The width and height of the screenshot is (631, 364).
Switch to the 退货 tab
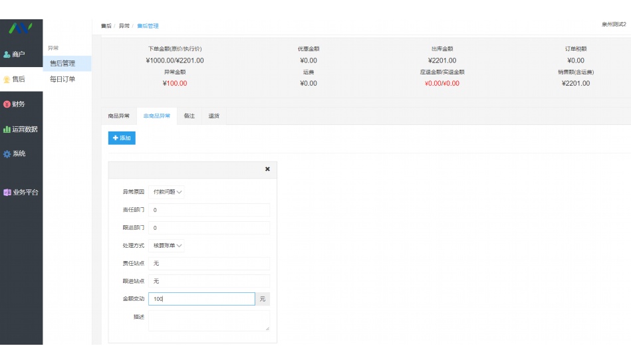pos(214,116)
